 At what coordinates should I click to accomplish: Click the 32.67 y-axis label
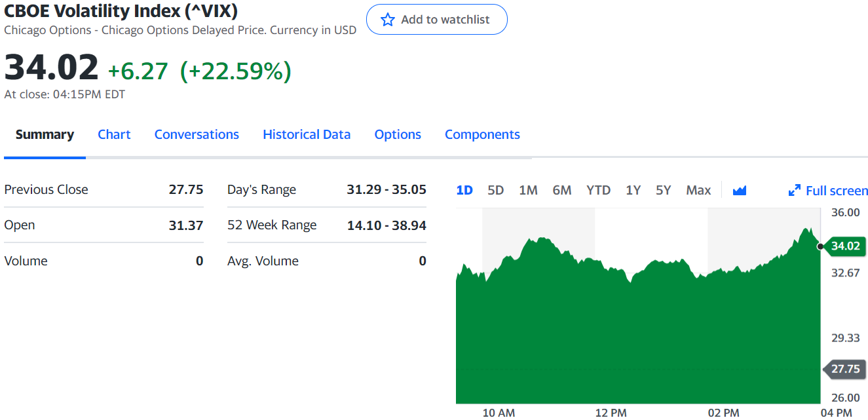(846, 273)
